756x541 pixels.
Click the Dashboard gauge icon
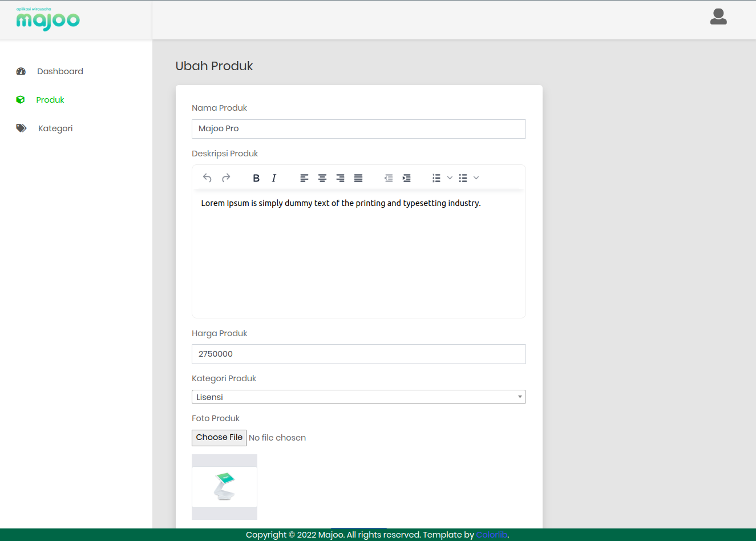21,71
